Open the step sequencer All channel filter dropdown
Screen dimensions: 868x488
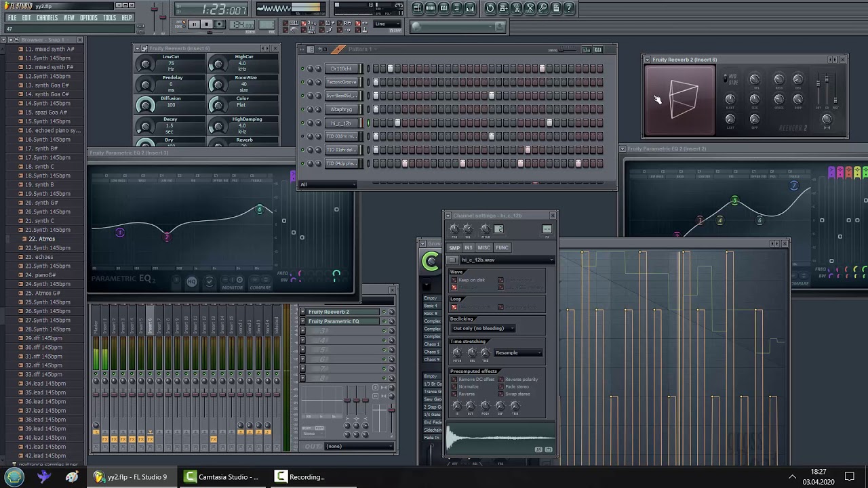pyautogui.click(x=328, y=184)
